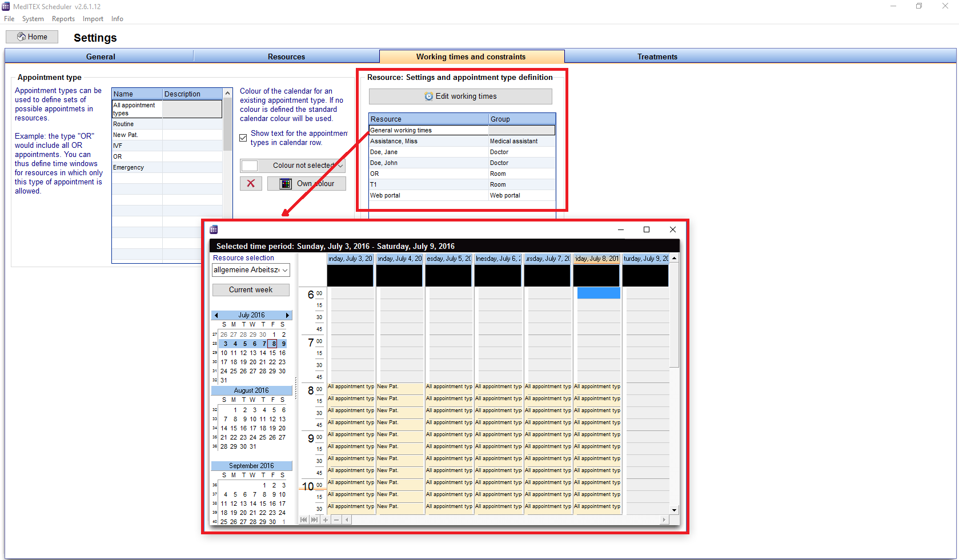The height and width of the screenshot is (560, 959).
Task: Click Name column header in appointment type table
Action: pos(137,94)
